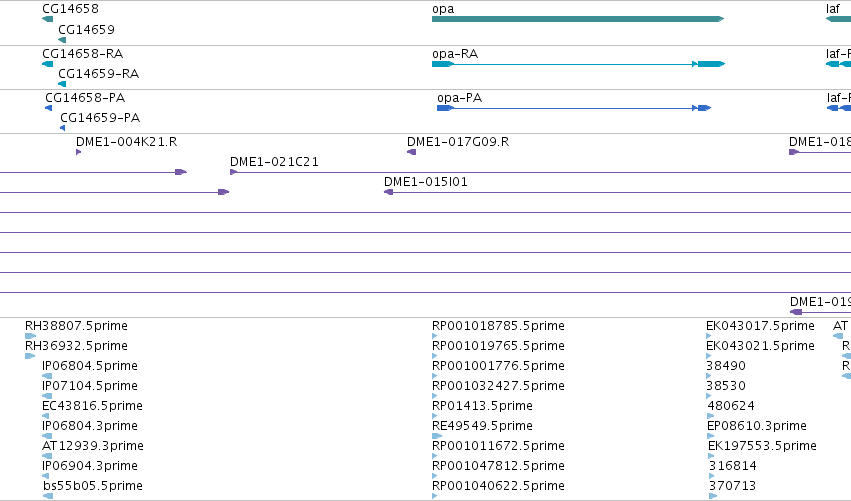This screenshot has width=851, height=501.
Task: Select the DME1-015I01 feature arrow
Action: (x=388, y=192)
